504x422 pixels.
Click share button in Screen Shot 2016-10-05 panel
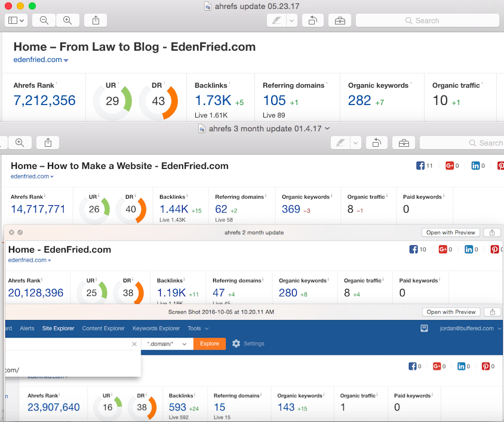point(492,312)
